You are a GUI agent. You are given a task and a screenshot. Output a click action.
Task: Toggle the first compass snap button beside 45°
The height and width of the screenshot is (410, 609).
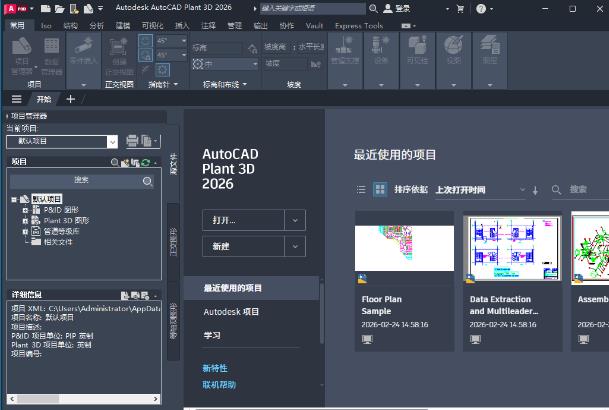click(146, 40)
